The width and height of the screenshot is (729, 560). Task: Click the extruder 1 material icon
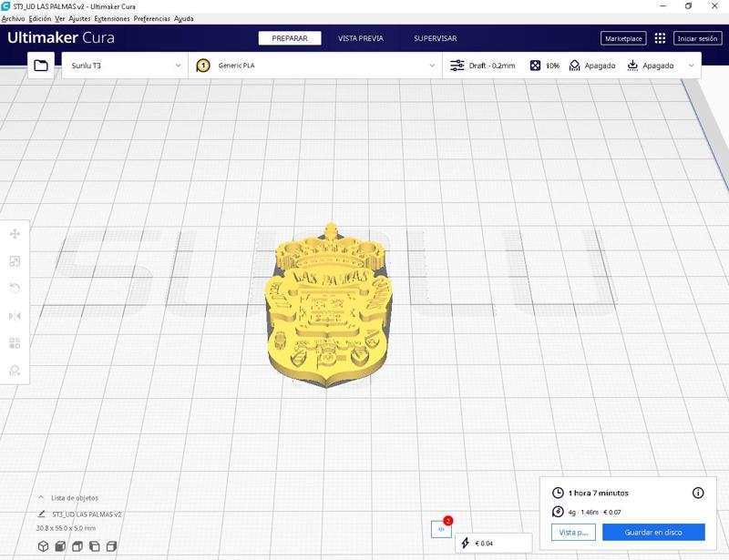[x=203, y=66]
